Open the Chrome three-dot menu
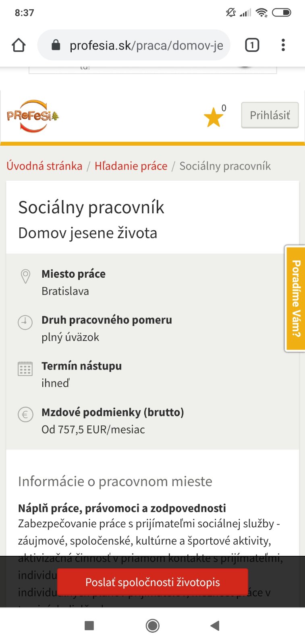 (x=283, y=45)
